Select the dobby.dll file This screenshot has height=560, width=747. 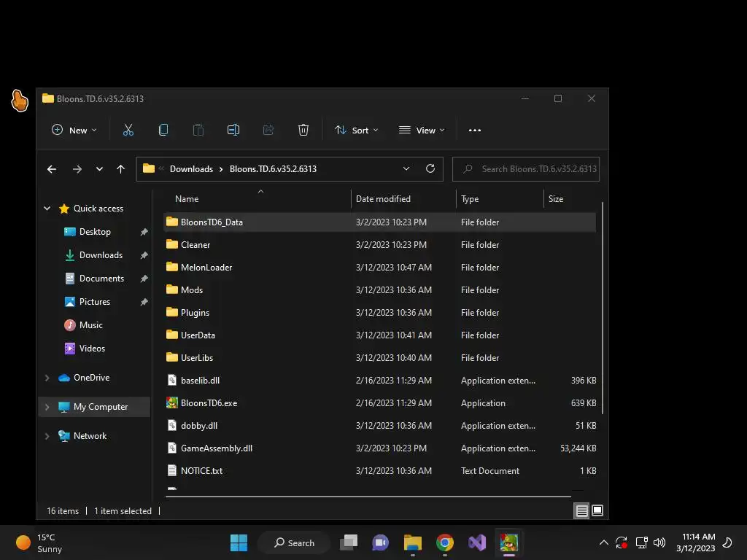pos(379,426)
